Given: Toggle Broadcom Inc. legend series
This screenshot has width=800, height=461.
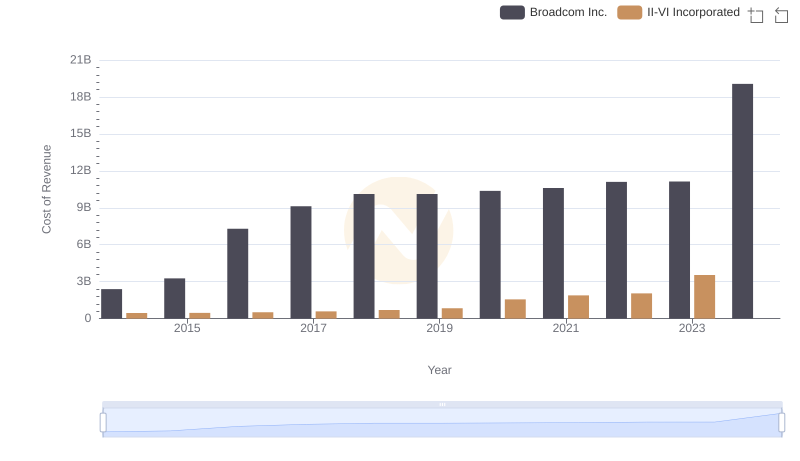Looking at the screenshot, I should 553,12.
